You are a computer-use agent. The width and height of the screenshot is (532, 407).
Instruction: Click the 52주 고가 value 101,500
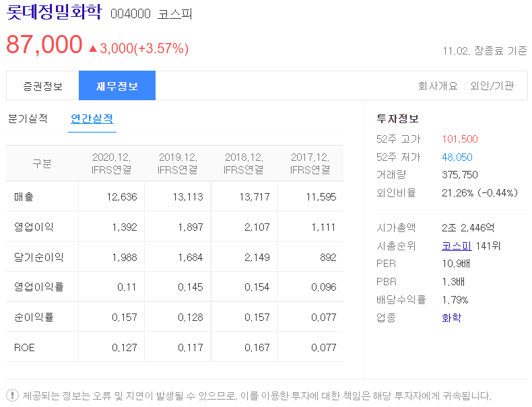(x=460, y=139)
